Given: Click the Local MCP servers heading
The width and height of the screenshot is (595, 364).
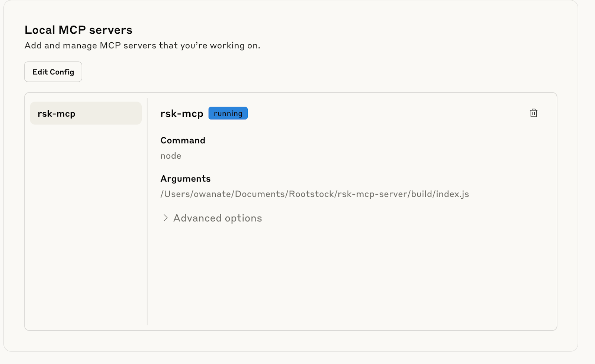Looking at the screenshot, I should pyautogui.click(x=78, y=30).
